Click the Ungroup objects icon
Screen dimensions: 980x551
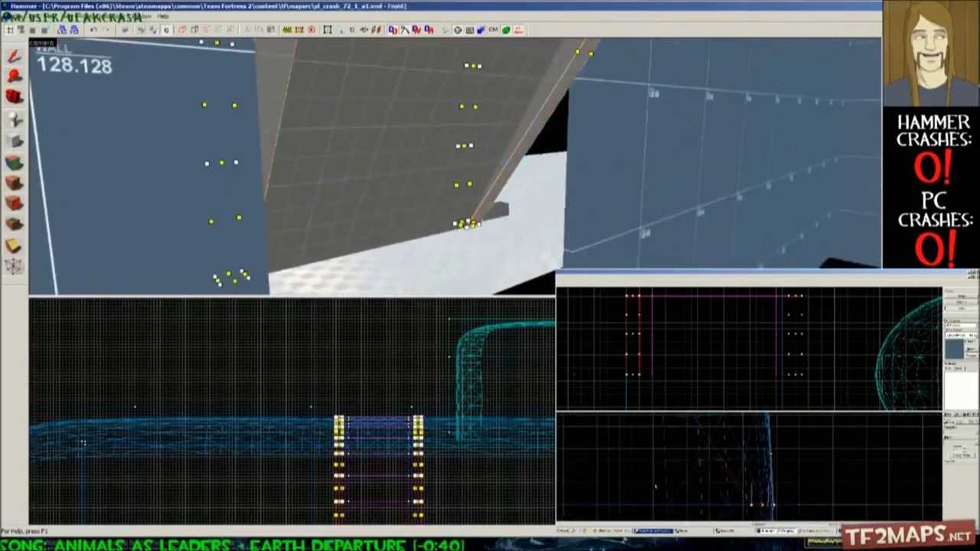click(153, 30)
